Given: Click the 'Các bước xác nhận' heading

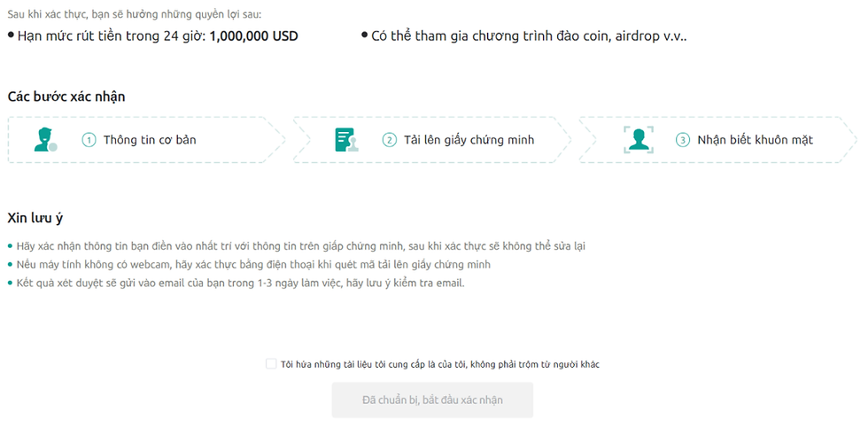Looking at the screenshot, I should 66,97.
